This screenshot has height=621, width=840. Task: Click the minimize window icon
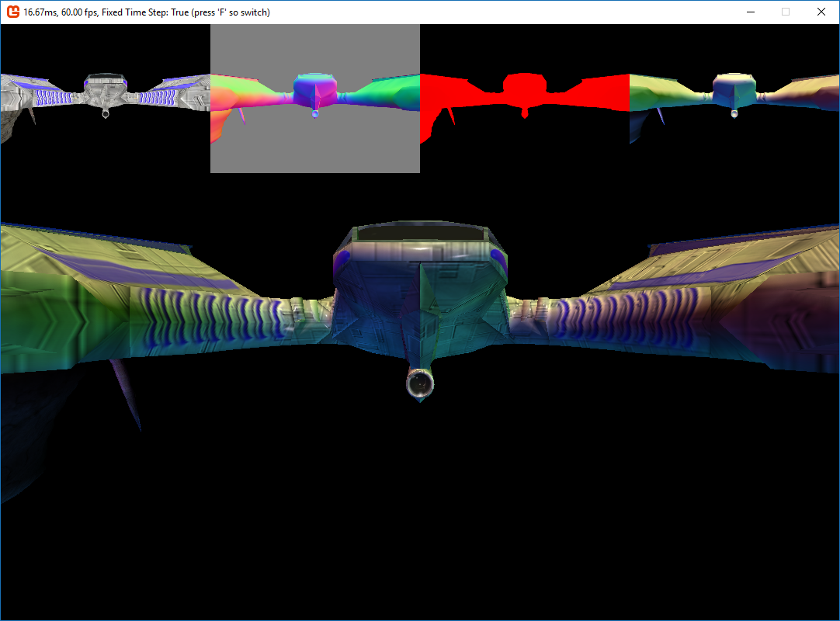[749, 12]
